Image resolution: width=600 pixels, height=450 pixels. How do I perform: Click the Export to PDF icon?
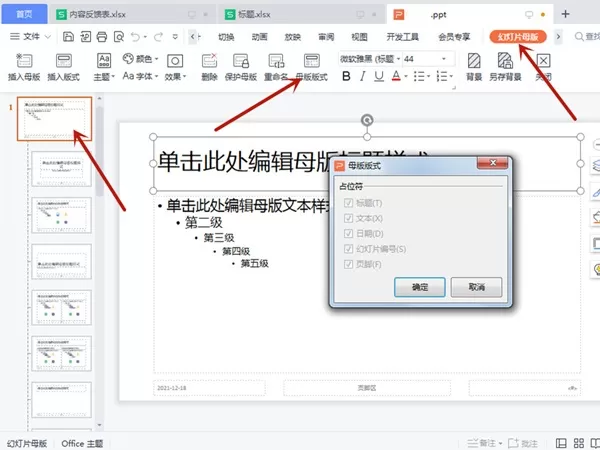click(85, 37)
